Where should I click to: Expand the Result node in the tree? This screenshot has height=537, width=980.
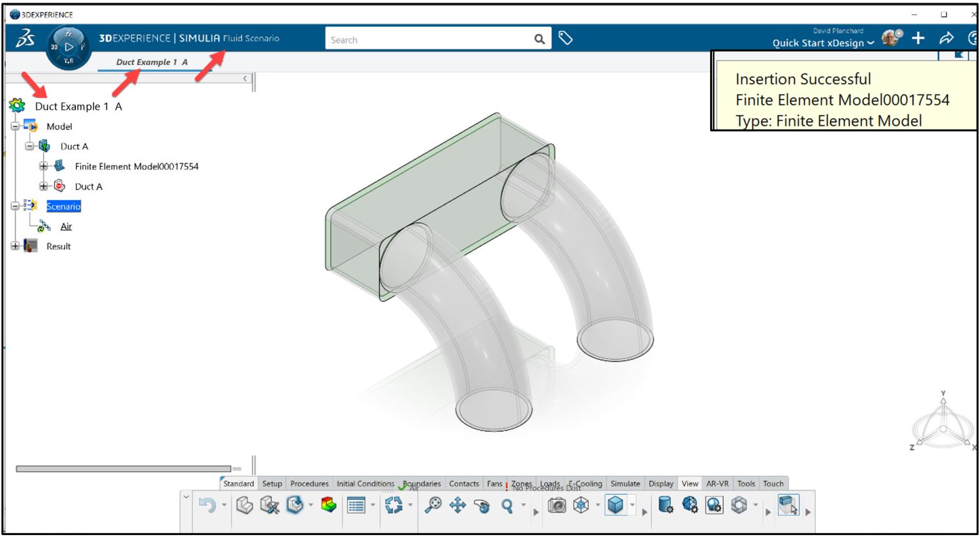(15, 246)
